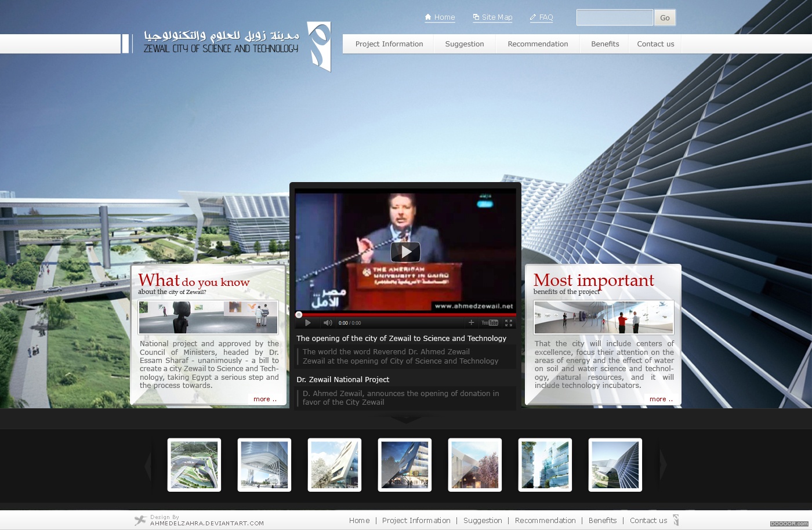Click the previous arrow of the thumbnail carousel
812x530 pixels.
[x=147, y=464]
